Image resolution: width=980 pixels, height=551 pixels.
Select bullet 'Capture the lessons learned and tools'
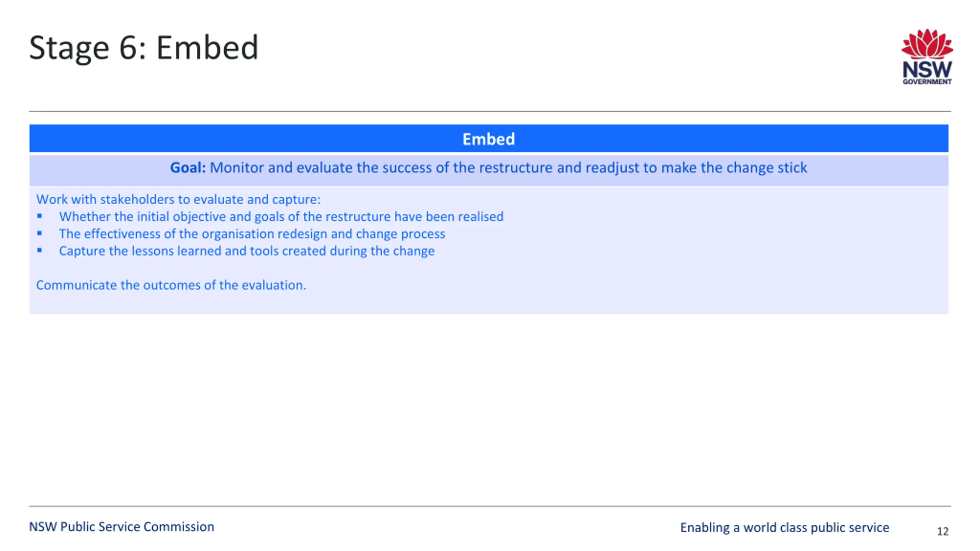pos(247,251)
